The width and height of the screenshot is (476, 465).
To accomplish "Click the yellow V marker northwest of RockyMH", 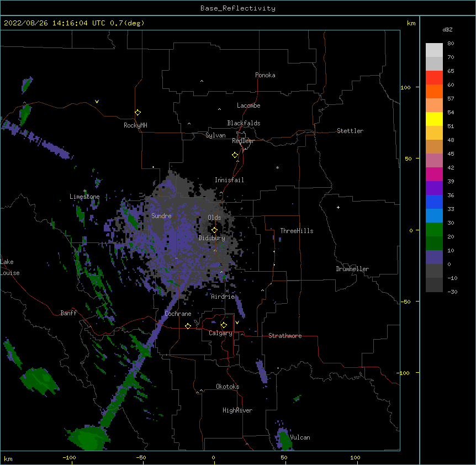I will coord(97,102).
